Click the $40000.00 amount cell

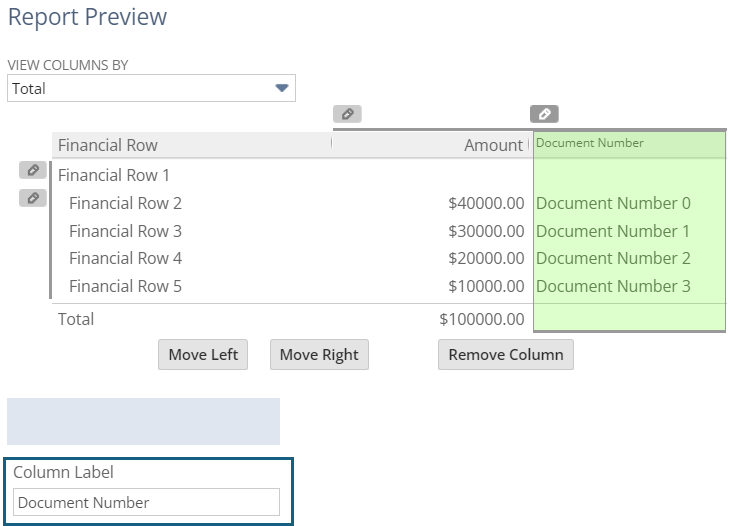(486, 203)
